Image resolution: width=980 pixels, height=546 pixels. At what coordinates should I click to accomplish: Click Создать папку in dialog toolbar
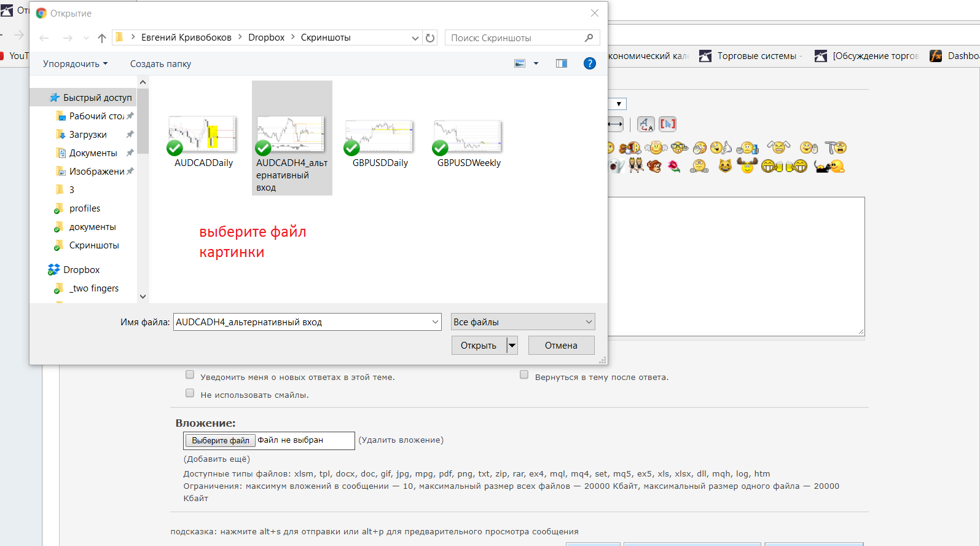click(x=160, y=63)
